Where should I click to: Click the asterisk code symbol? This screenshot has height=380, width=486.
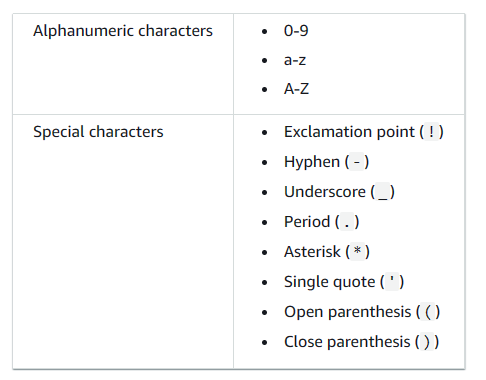pos(358,252)
